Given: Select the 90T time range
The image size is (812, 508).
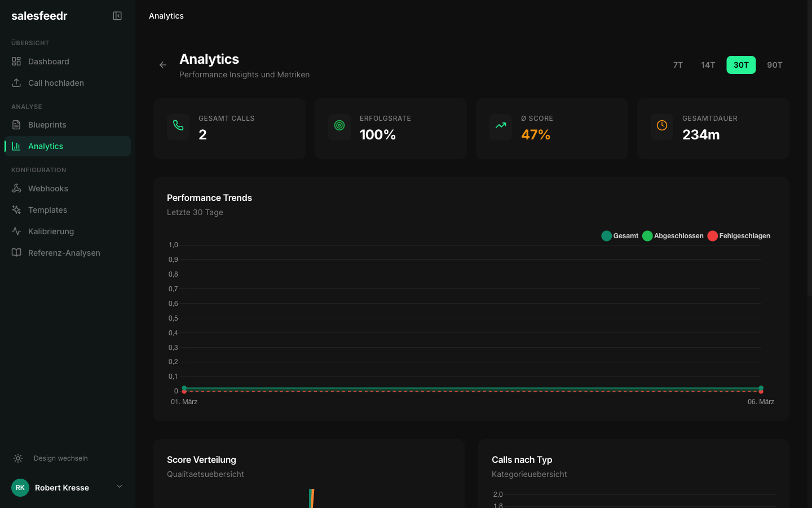Looking at the screenshot, I should 774,65.
